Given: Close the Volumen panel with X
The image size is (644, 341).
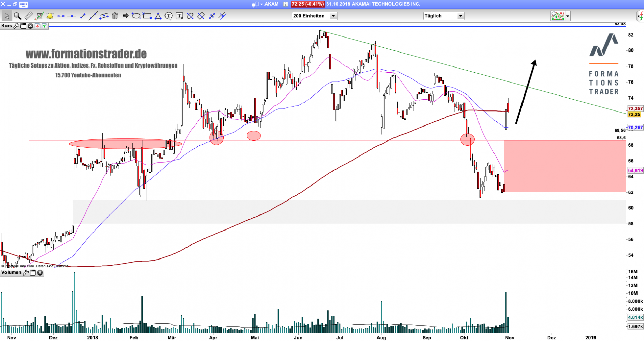Looking at the screenshot, I should [x=40, y=273].
